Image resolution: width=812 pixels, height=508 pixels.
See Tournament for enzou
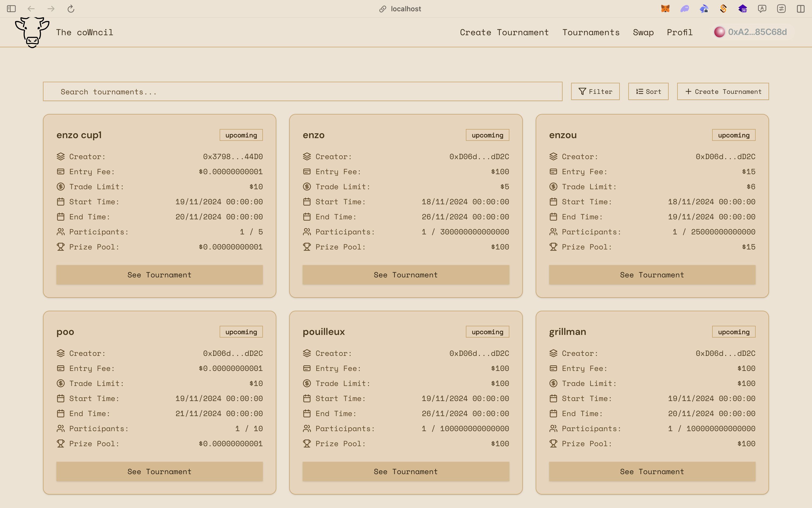click(x=652, y=275)
